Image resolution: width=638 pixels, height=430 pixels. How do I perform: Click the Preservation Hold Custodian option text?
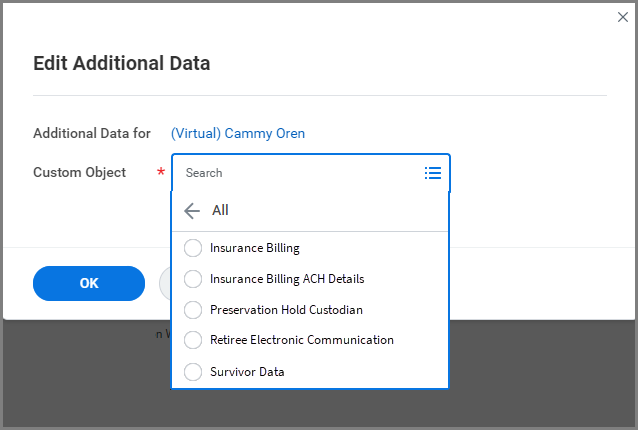(x=286, y=310)
